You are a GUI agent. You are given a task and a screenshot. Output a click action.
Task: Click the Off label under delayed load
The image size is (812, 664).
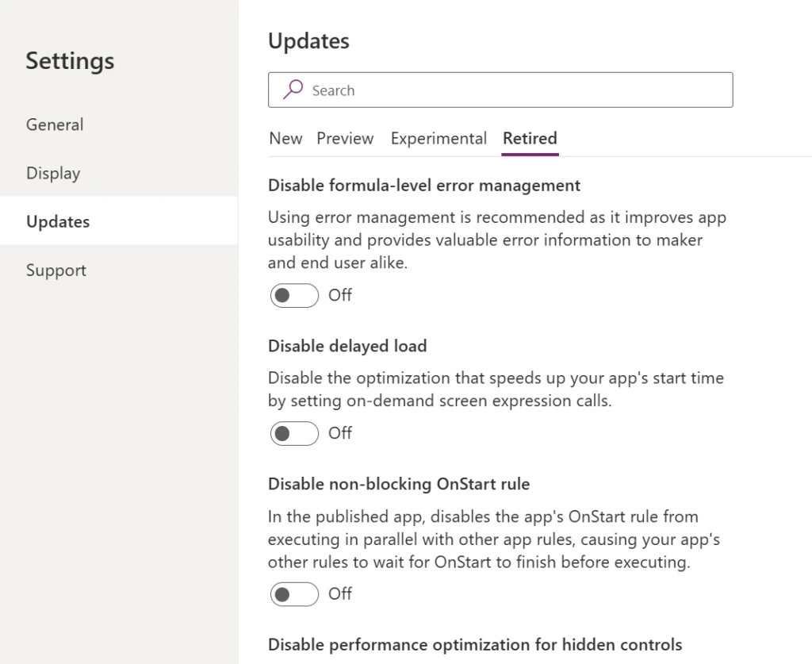(340, 433)
